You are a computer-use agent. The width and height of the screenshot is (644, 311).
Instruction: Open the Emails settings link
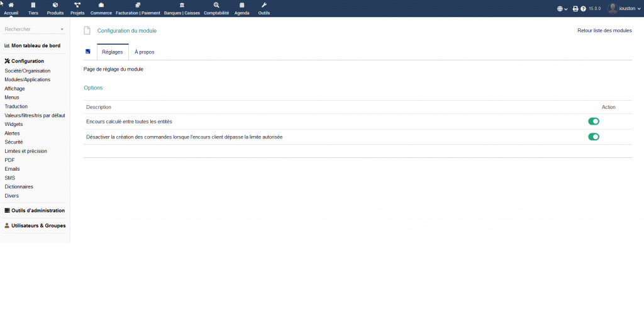click(12, 169)
